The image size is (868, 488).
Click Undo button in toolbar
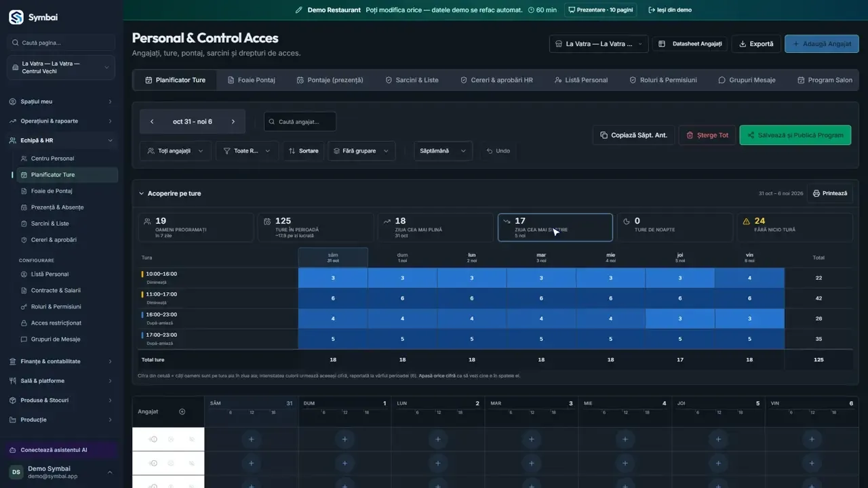[x=498, y=150]
